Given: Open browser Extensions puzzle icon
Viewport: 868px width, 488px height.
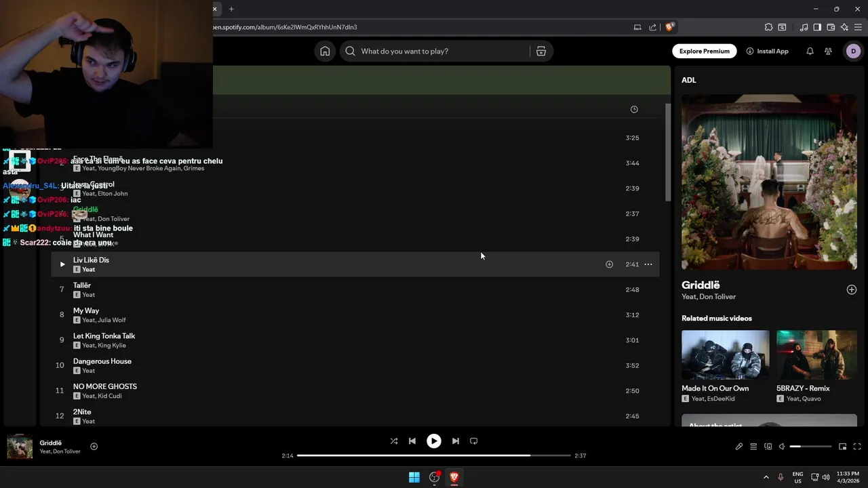Looking at the screenshot, I should 768,27.
